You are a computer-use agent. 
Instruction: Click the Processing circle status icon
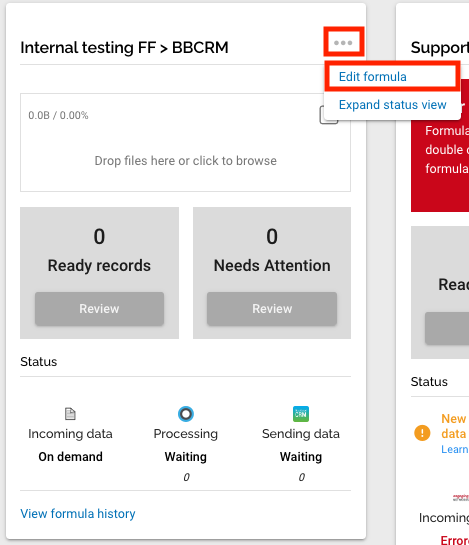(186, 414)
